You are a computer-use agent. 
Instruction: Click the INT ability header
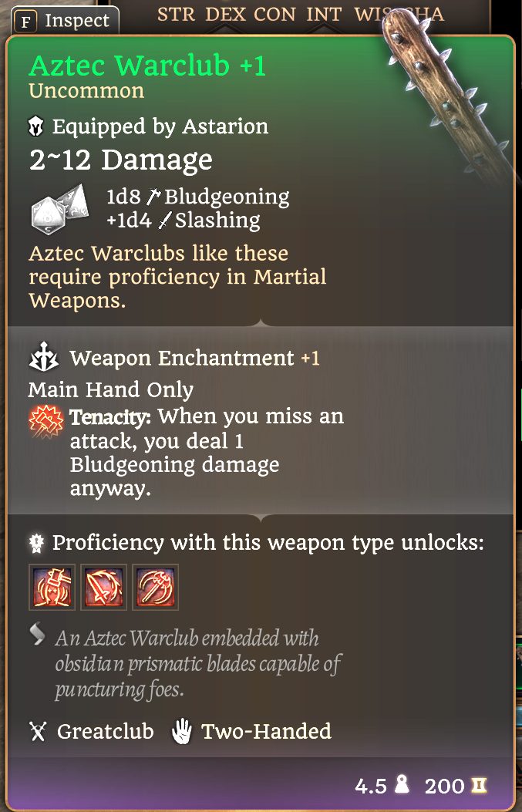(x=324, y=15)
